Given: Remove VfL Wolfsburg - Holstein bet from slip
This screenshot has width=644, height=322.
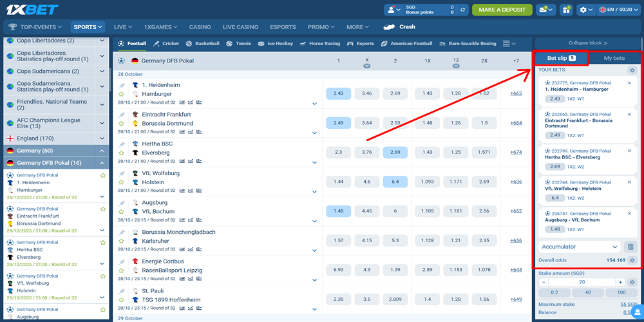Looking at the screenshot, I should pos(629,182).
